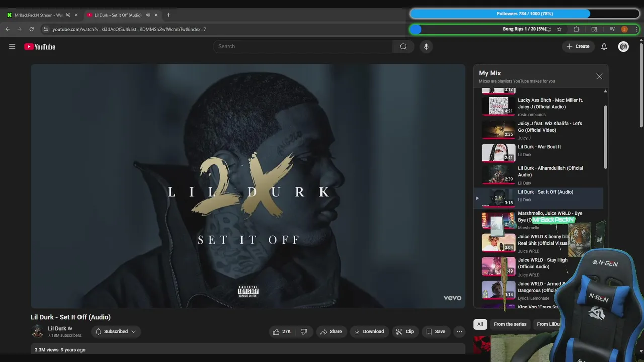Go forward in browser history

click(19, 29)
